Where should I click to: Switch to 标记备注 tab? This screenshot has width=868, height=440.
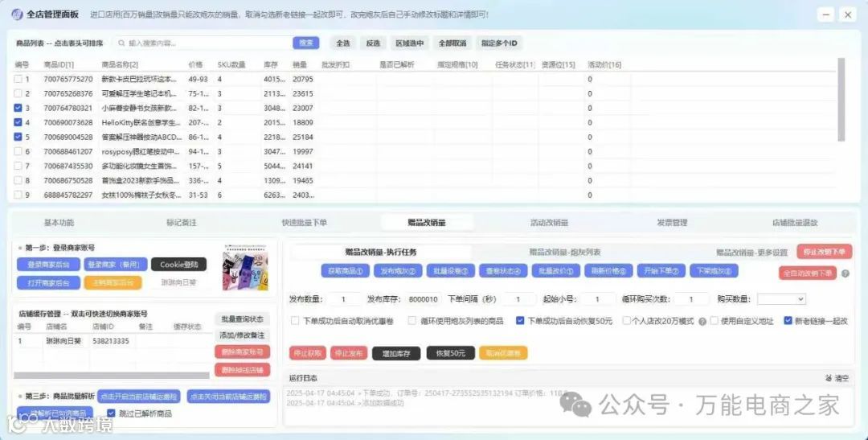[181, 222]
